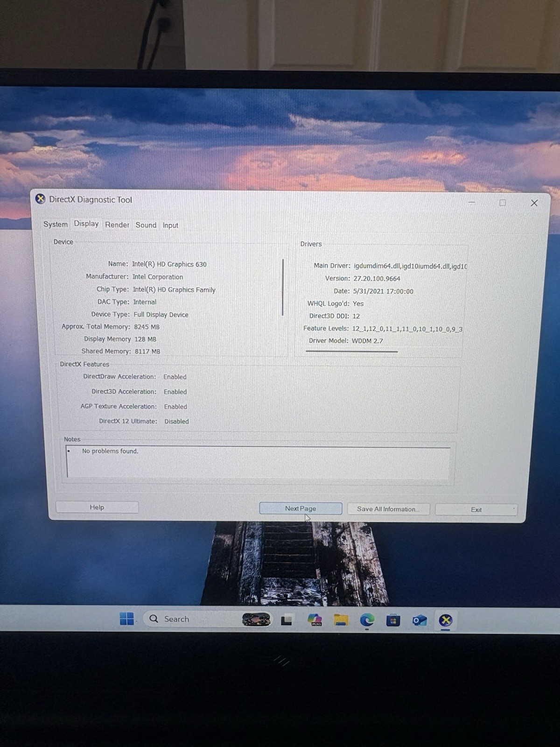The width and height of the screenshot is (560, 747).
Task: Launch Microsoft Edge from the taskbar
Action: [x=367, y=620]
